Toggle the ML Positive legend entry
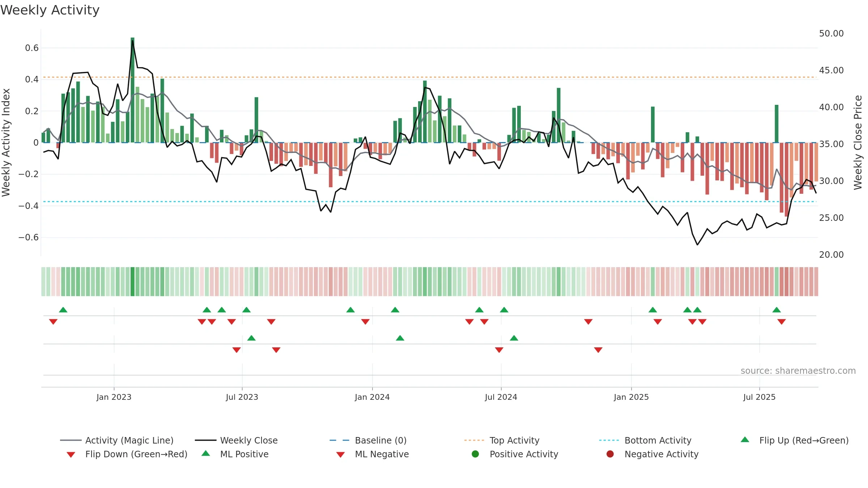 click(x=235, y=454)
